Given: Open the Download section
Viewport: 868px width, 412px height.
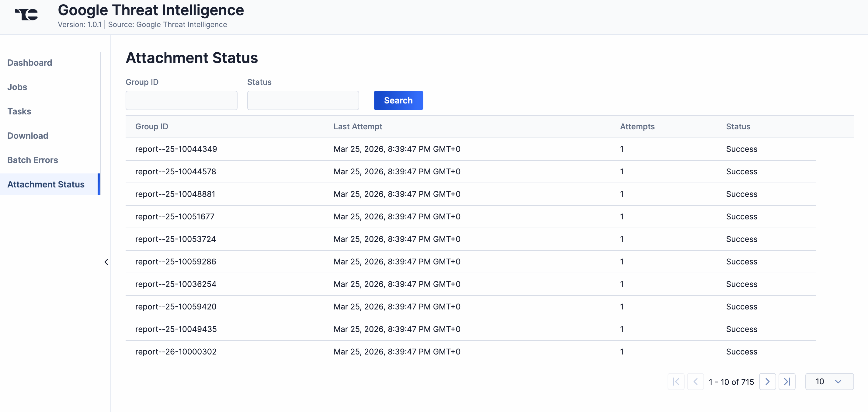Looking at the screenshot, I should coord(28,135).
